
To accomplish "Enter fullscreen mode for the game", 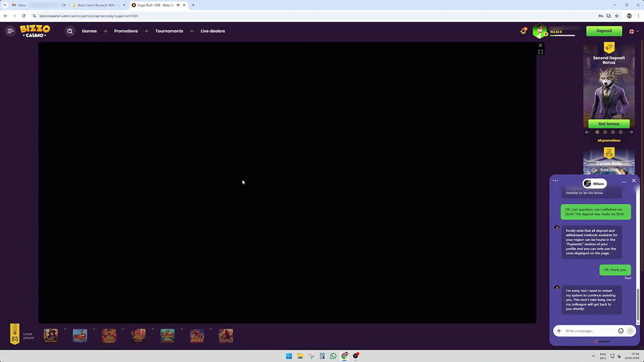I will pyautogui.click(x=540, y=52).
